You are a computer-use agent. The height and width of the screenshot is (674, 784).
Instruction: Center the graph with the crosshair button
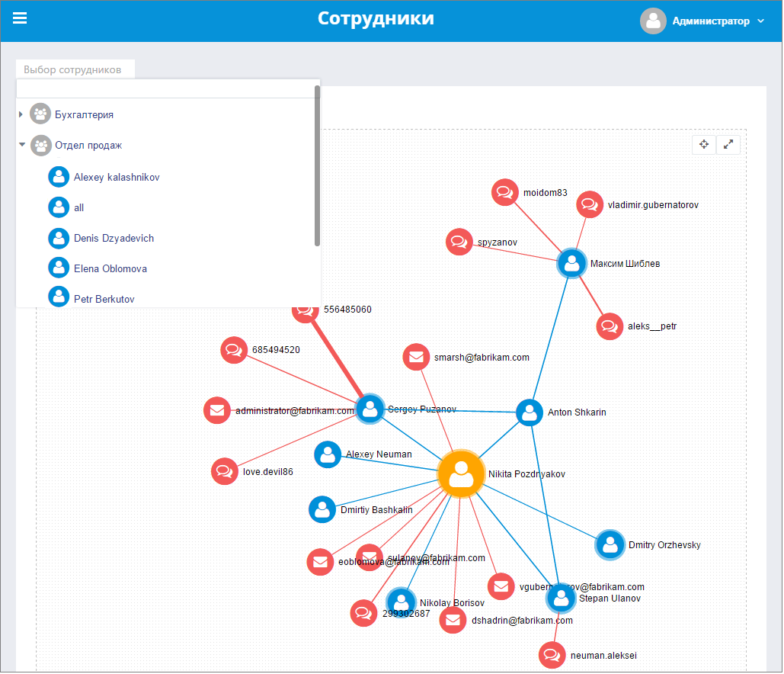pos(704,145)
